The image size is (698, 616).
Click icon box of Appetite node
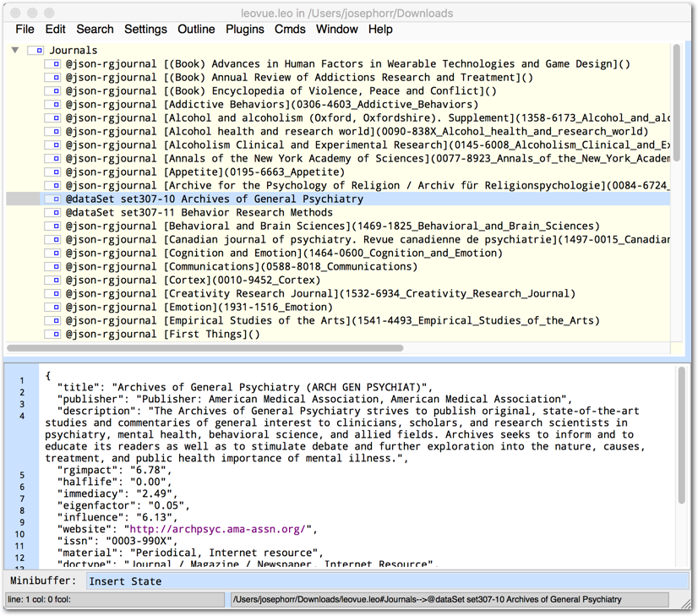point(52,172)
